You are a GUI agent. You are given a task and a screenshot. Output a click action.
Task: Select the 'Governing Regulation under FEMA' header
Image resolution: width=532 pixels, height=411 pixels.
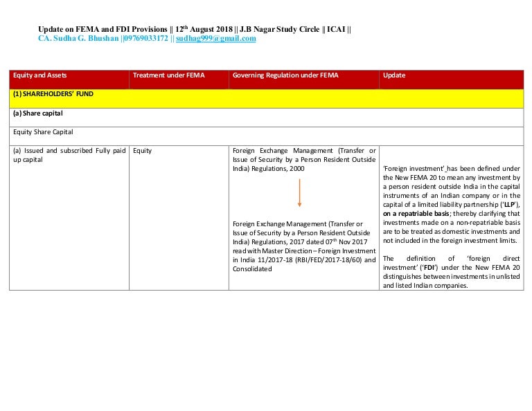[x=285, y=75]
